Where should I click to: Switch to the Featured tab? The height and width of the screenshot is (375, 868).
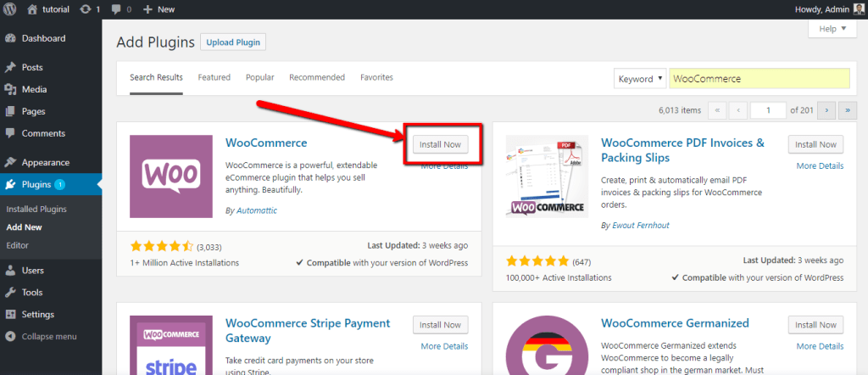[x=214, y=77]
